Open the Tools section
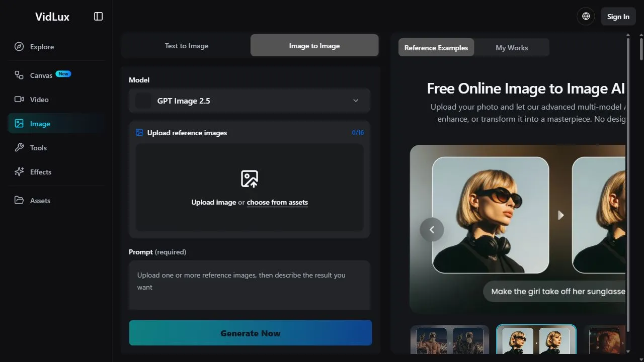This screenshot has width=644, height=362. (56, 148)
